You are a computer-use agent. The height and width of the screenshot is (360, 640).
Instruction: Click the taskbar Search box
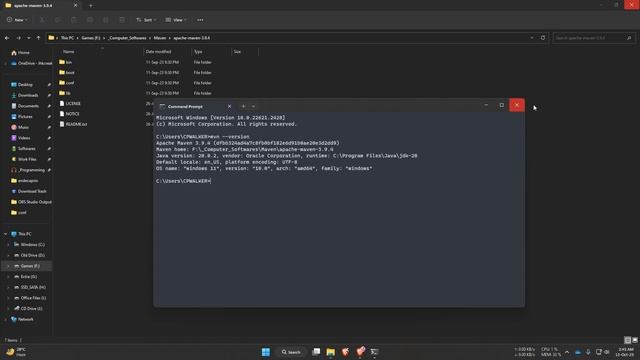pyautogui.click(x=291, y=352)
